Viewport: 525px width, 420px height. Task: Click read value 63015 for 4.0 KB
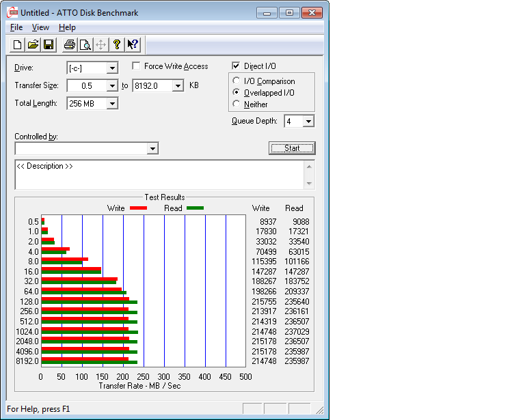[x=299, y=251]
